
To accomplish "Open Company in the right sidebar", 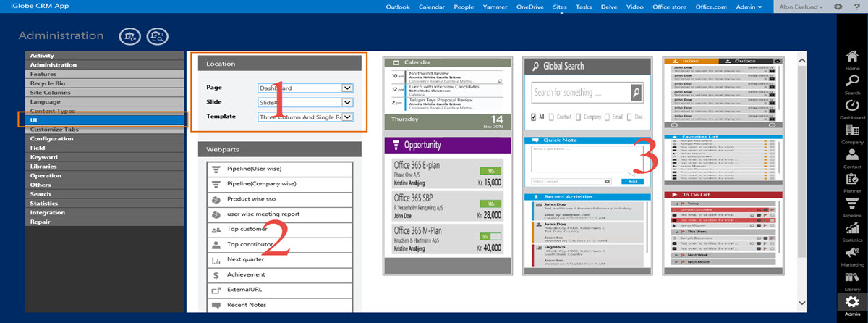I will 852,135.
